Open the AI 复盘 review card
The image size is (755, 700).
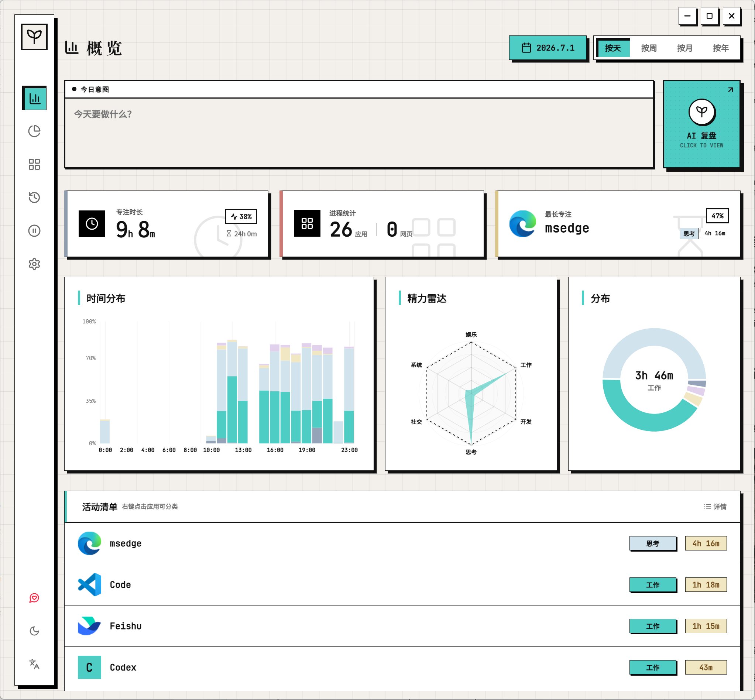[x=701, y=124]
